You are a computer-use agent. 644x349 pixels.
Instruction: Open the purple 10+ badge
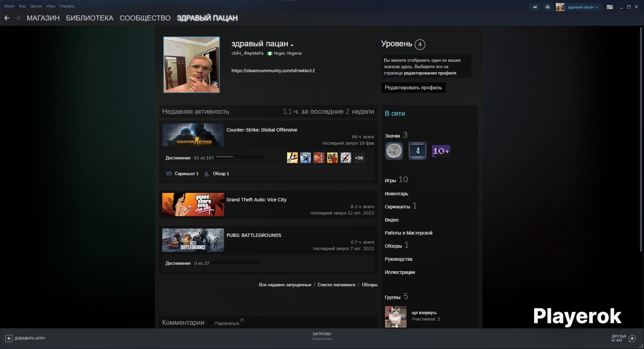point(441,151)
